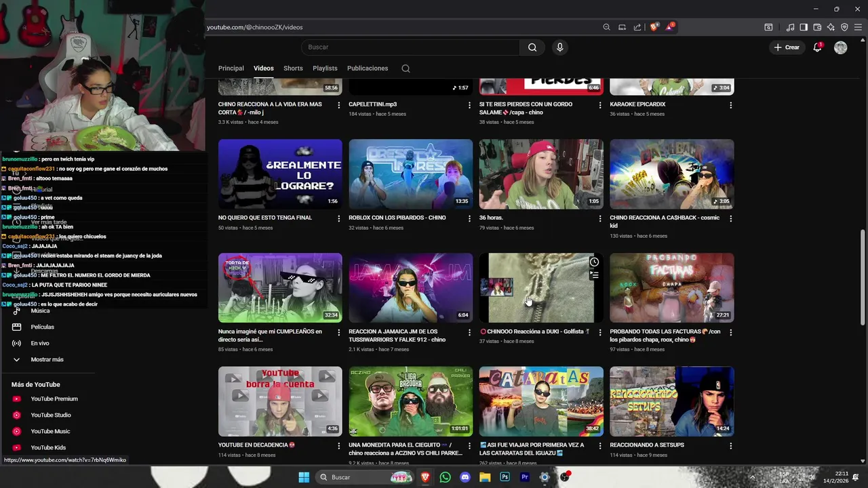Open the Playlists channel tab

325,68
